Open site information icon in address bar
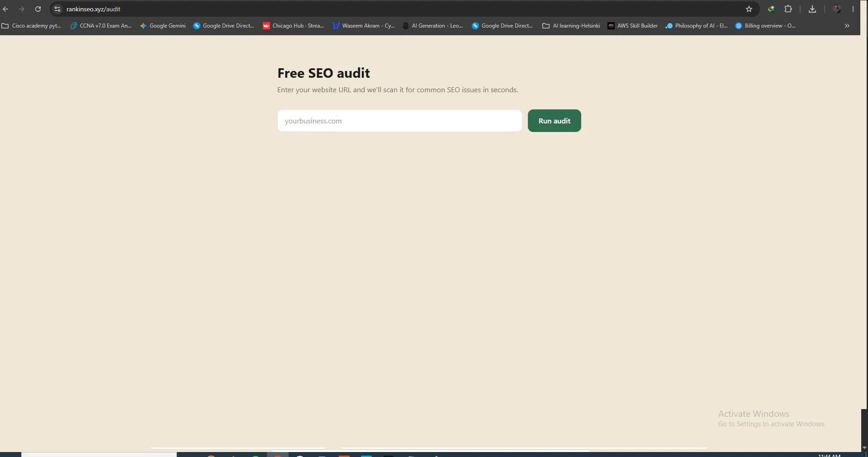 [57, 9]
